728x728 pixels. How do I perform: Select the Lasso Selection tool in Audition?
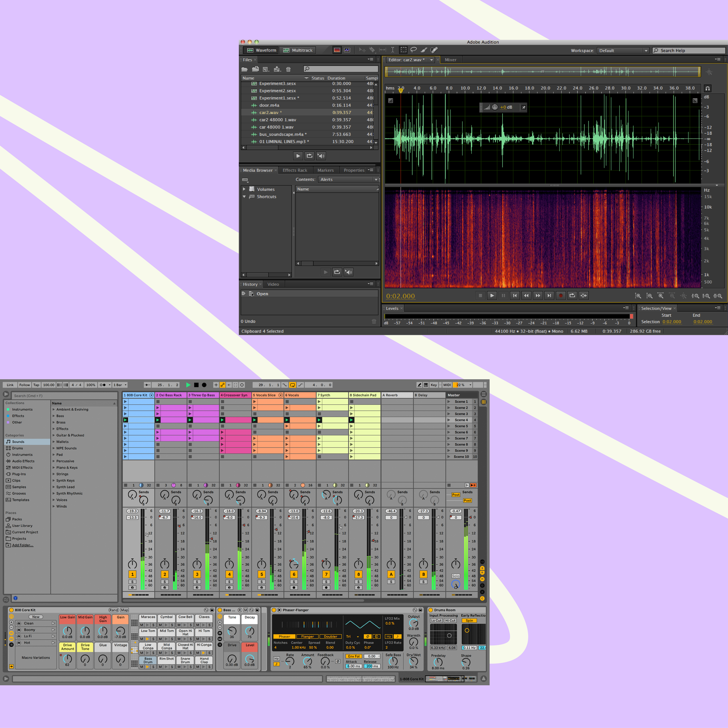click(x=414, y=50)
